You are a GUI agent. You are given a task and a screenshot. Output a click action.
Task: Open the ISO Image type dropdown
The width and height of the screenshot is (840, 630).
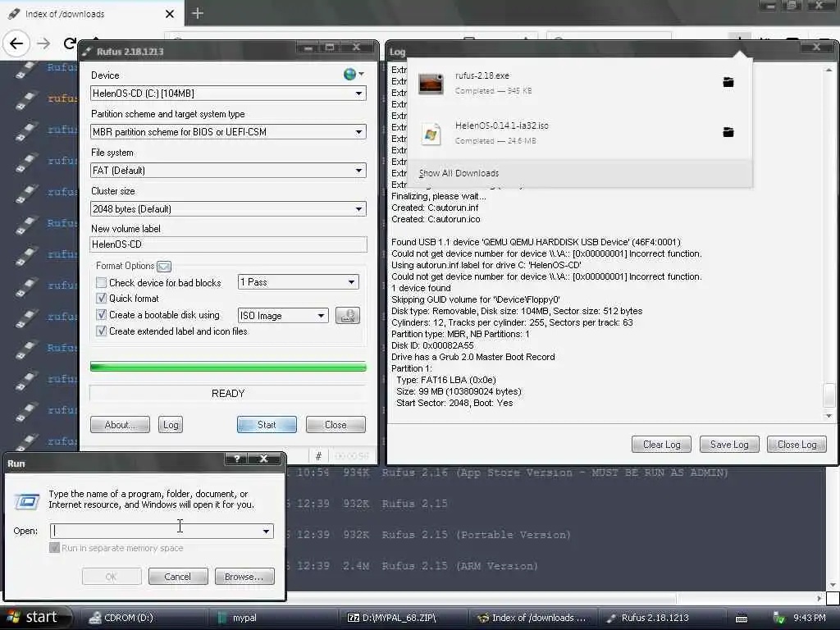click(321, 316)
